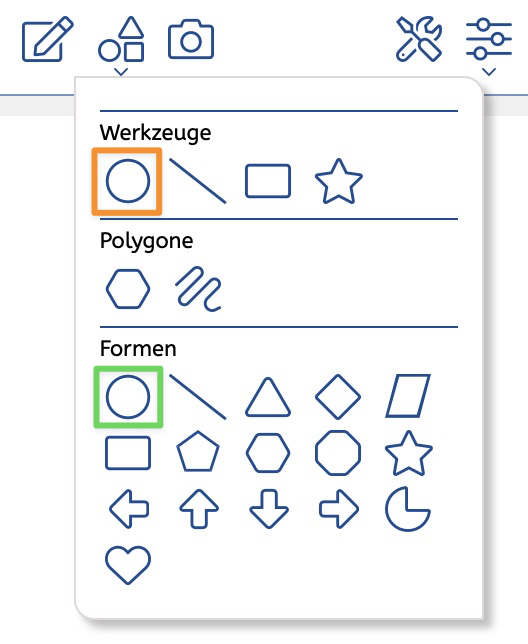This screenshot has width=528, height=644.
Task: Open the edit note pencil tool
Action: click(x=48, y=39)
